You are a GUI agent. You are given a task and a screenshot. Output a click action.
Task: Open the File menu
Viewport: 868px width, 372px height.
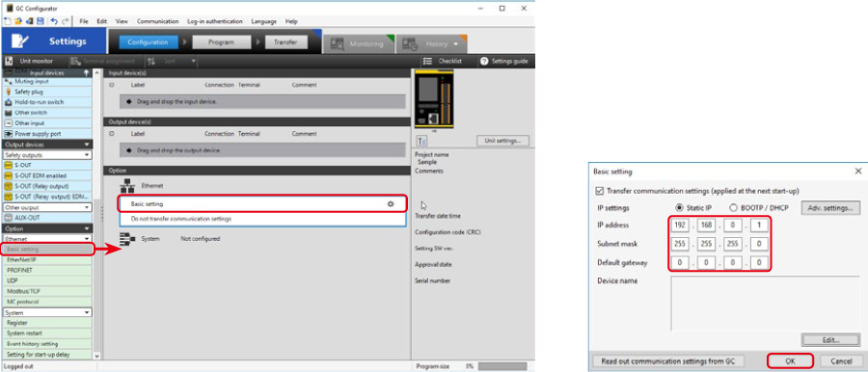84,21
